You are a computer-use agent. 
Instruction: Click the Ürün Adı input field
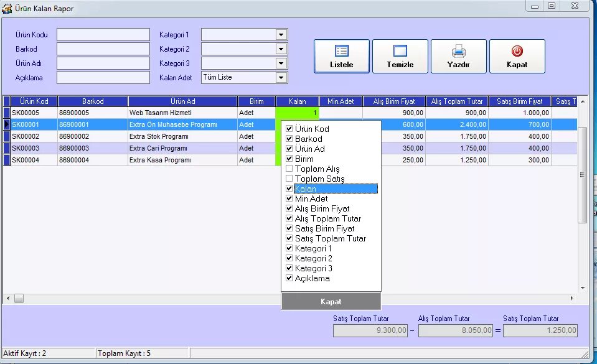click(x=103, y=63)
